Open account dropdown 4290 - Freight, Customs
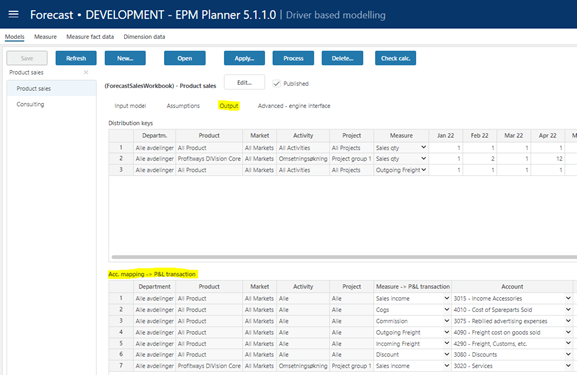Viewport: 577px width, 375px height. [x=568, y=343]
